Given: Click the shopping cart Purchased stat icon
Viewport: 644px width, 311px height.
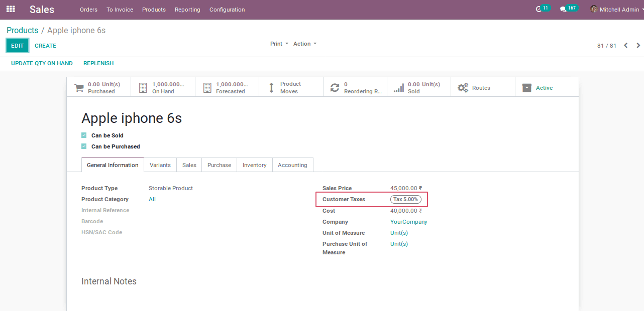Looking at the screenshot, I should [79, 88].
